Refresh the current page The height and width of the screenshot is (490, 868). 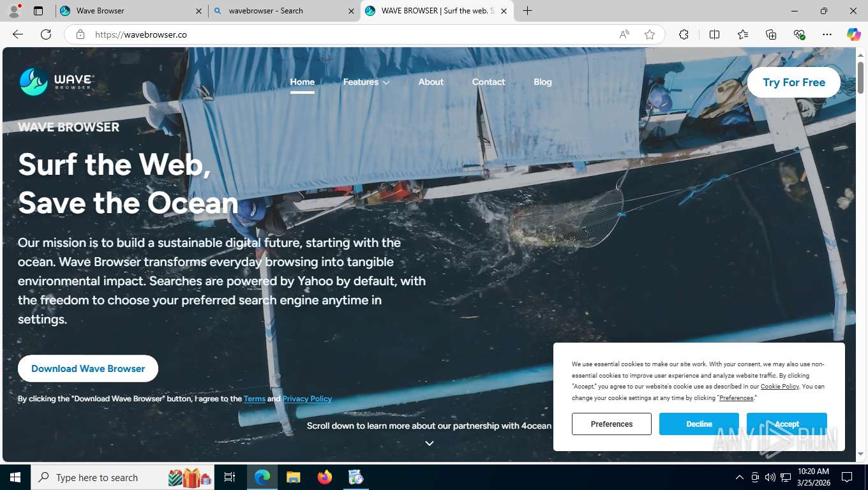(46, 34)
